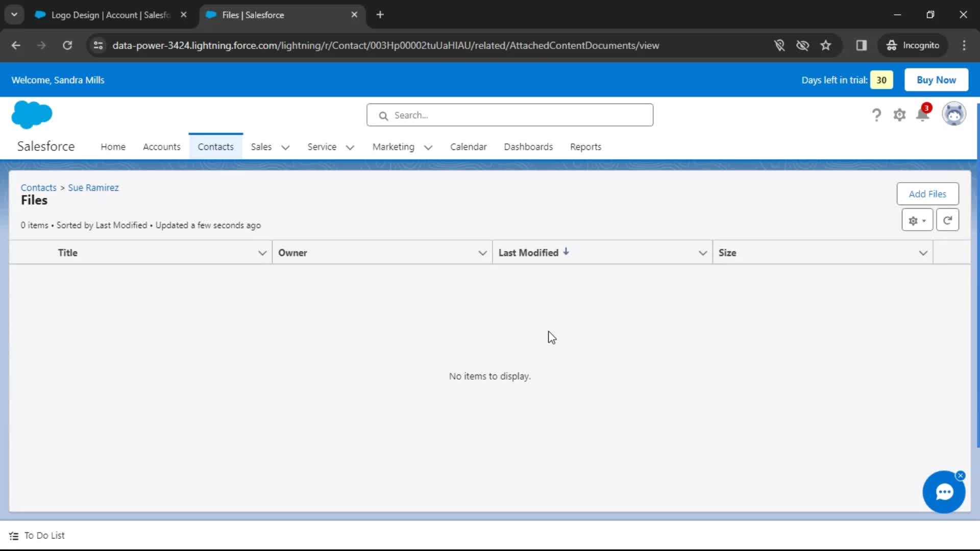Expand the Marketing nav dropdown chevron
980x551 pixels.
428,147
